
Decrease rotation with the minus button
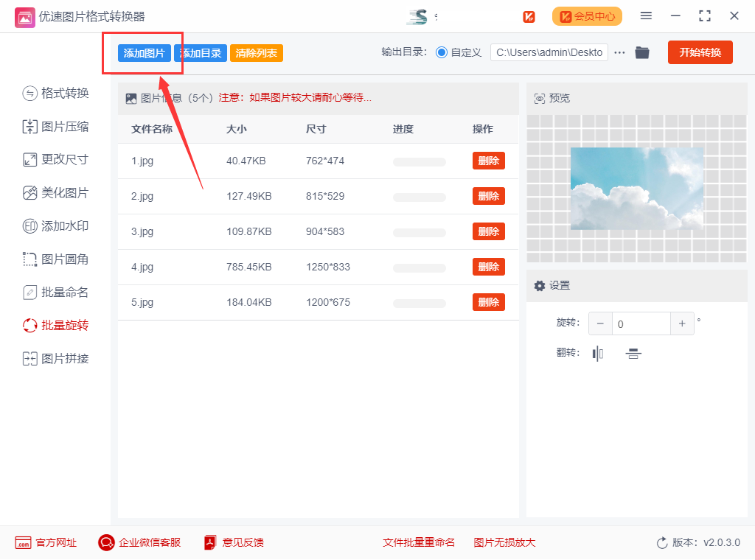tap(600, 323)
